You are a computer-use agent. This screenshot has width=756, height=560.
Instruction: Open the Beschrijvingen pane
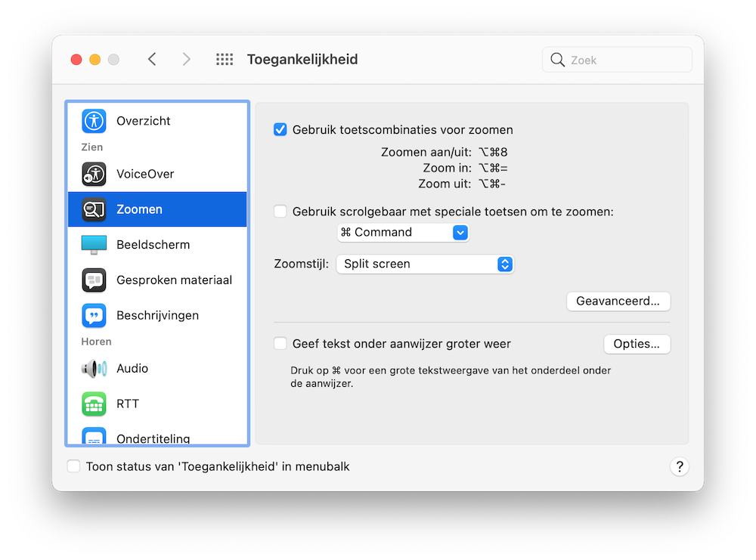click(x=94, y=315)
